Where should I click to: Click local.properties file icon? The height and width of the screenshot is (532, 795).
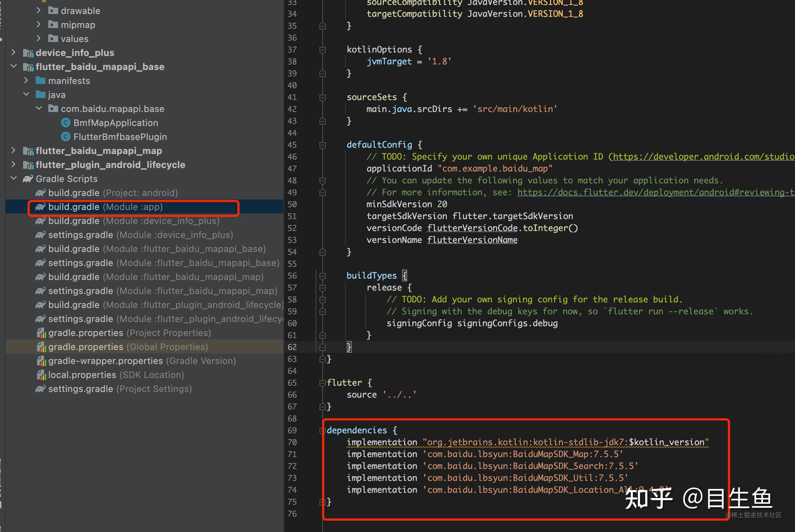(41, 375)
